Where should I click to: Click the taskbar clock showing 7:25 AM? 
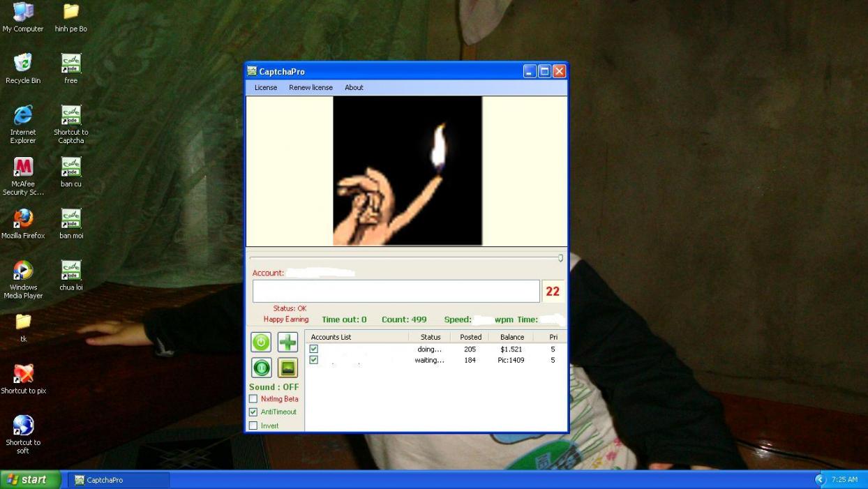(x=844, y=479)
